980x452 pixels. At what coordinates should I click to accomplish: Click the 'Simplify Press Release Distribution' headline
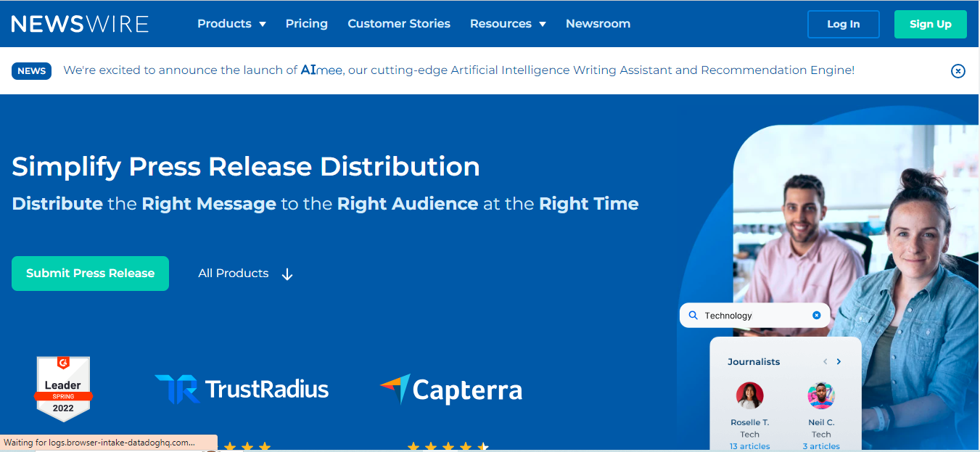[246, 167]
